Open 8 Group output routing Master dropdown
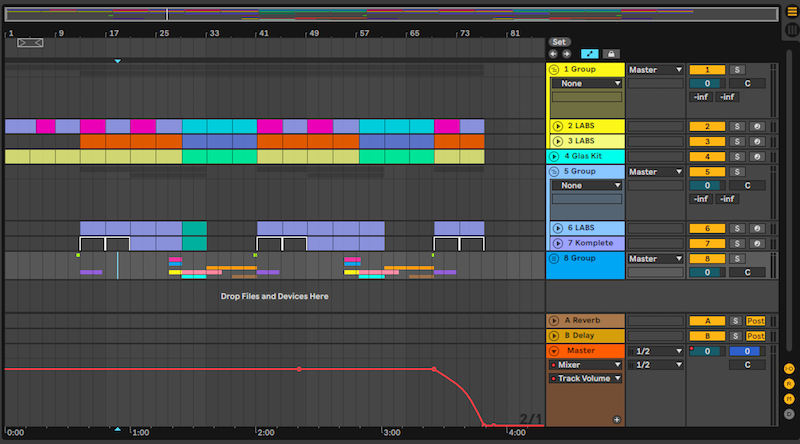Viewport: 800px width, 444px height. [655, 259]
